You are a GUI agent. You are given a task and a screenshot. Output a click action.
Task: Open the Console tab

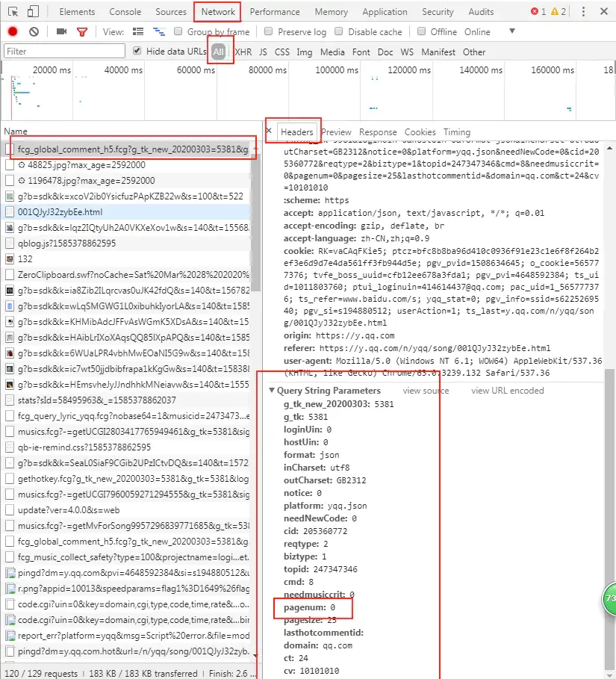[125, 12]
